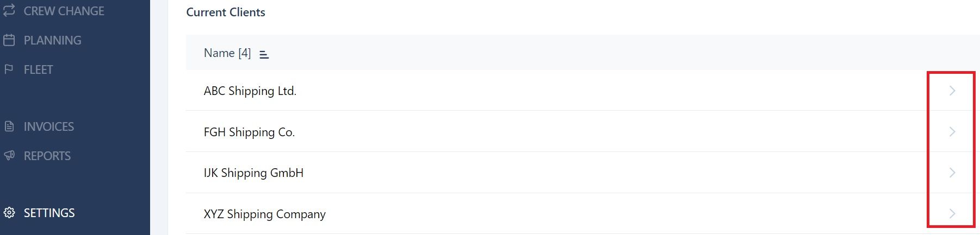Expand IJK Shipping GmbH with its chevron
The image size is (980, 235).
(x=952, y=173)
